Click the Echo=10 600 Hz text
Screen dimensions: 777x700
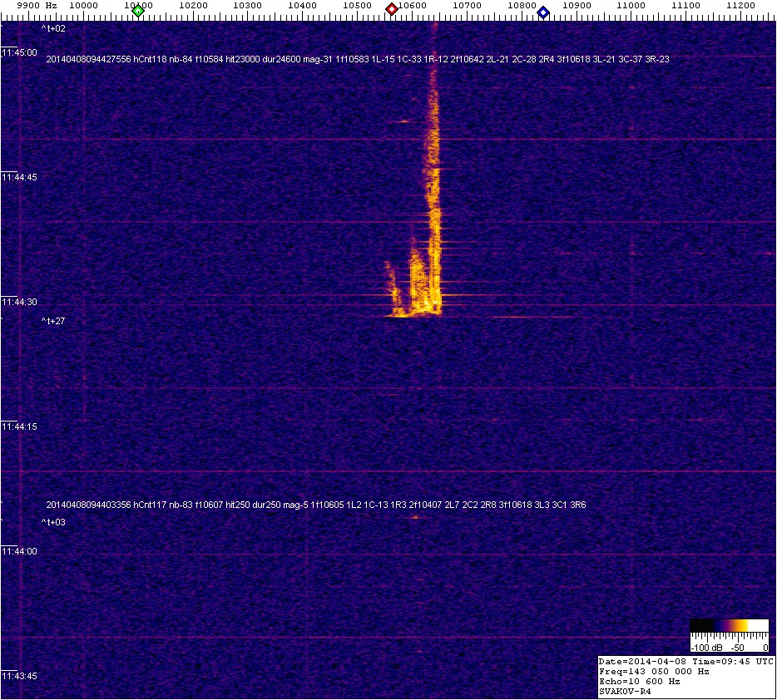(639, 681)
